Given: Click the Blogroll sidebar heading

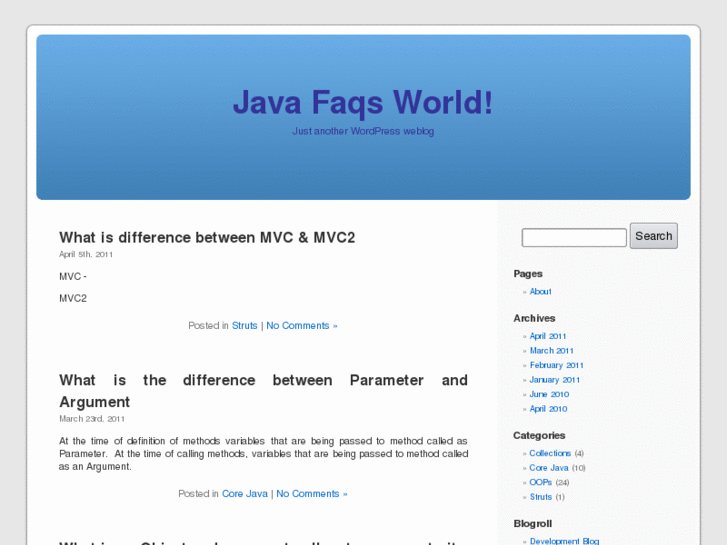Looking at the screenshot, I should [533, 524].
